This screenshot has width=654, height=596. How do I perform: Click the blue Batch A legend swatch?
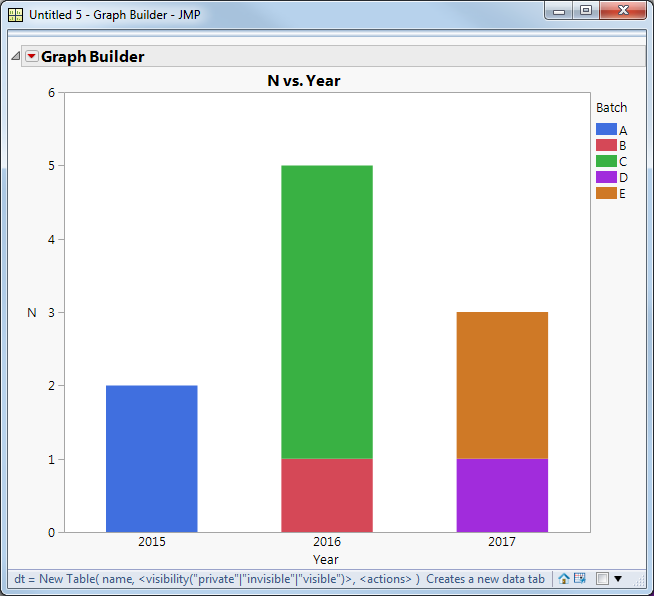(606, 129)
